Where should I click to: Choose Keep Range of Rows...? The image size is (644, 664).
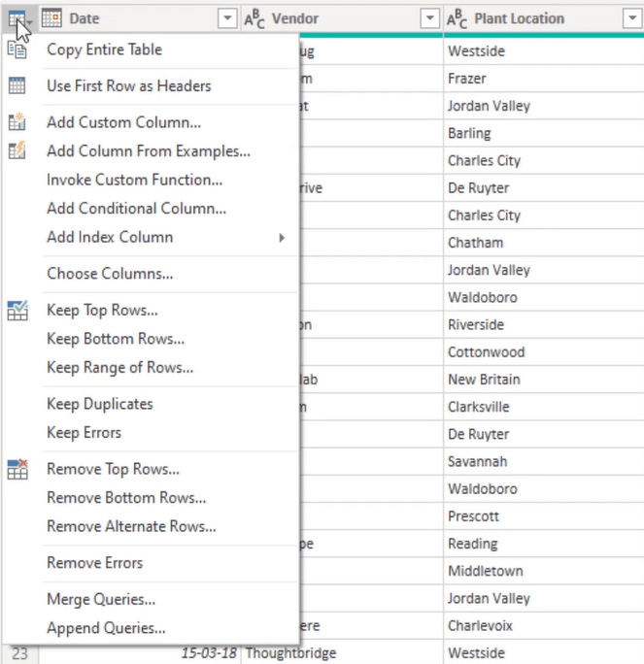click(x=151, y=368)
